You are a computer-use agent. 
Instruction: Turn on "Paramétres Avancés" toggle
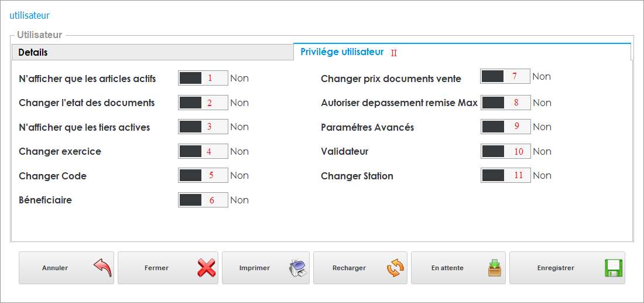506,127
